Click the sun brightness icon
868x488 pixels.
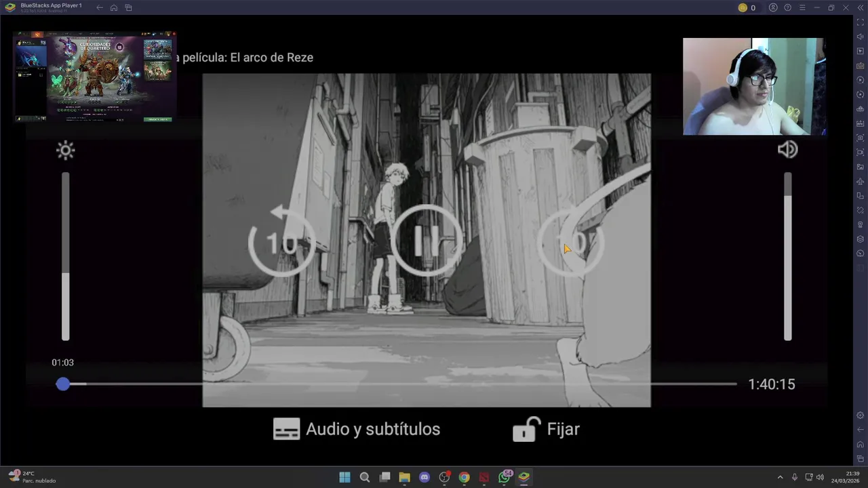pyautogui.click(x=66, y=150)
